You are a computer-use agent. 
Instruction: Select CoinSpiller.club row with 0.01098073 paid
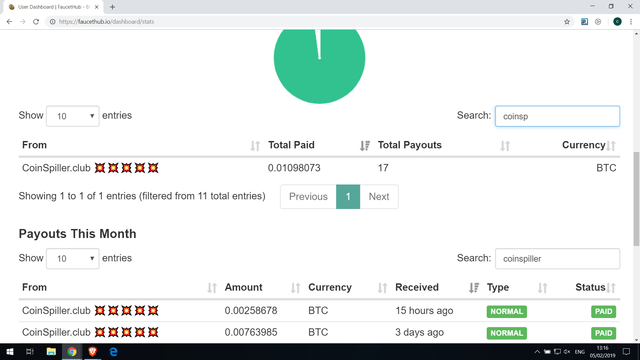(319, 168)
